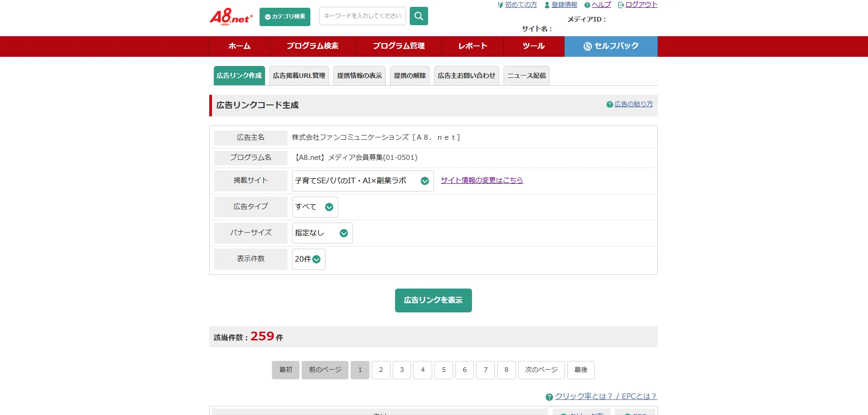Switch to the 広告主お問い合わせ tab
Image resolution: width=868 pixels, height=415 pixels.
click(x=467, y=76)
